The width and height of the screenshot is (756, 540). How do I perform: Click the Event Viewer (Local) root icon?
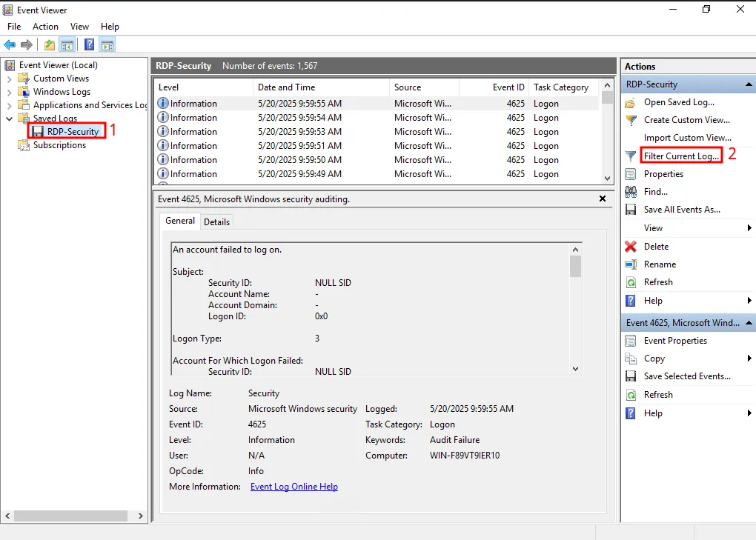(x=10, y=65)
